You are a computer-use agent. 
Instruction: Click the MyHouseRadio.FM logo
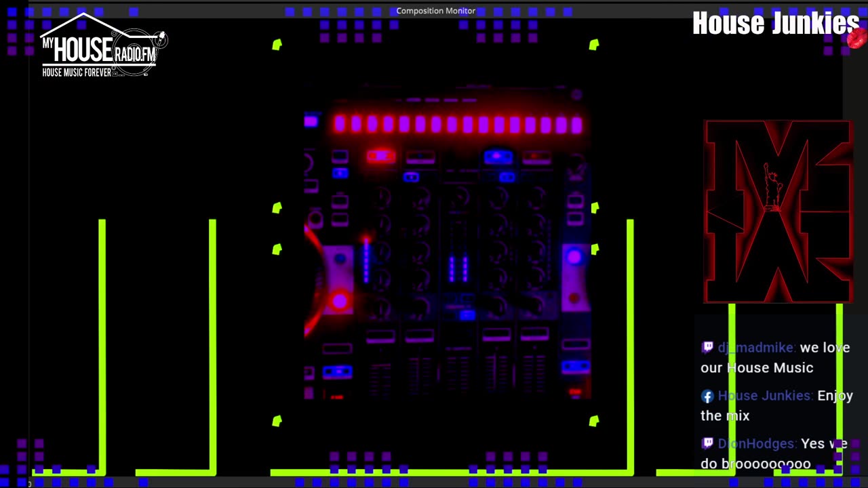103,45
